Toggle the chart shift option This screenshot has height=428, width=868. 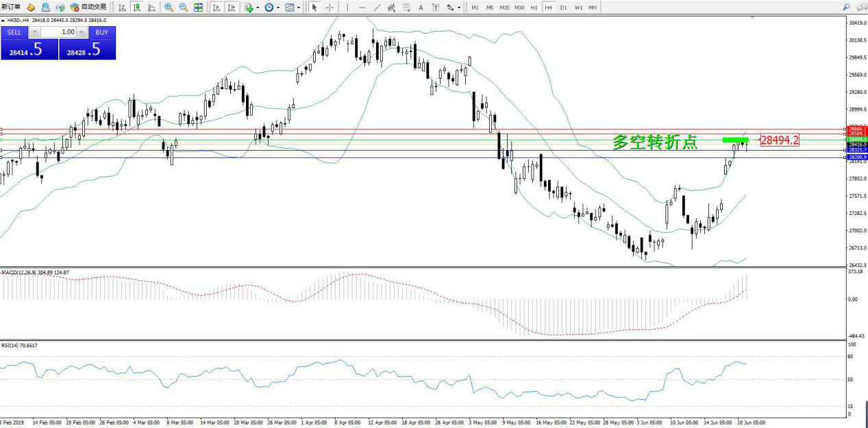click(x=232, y=8)
